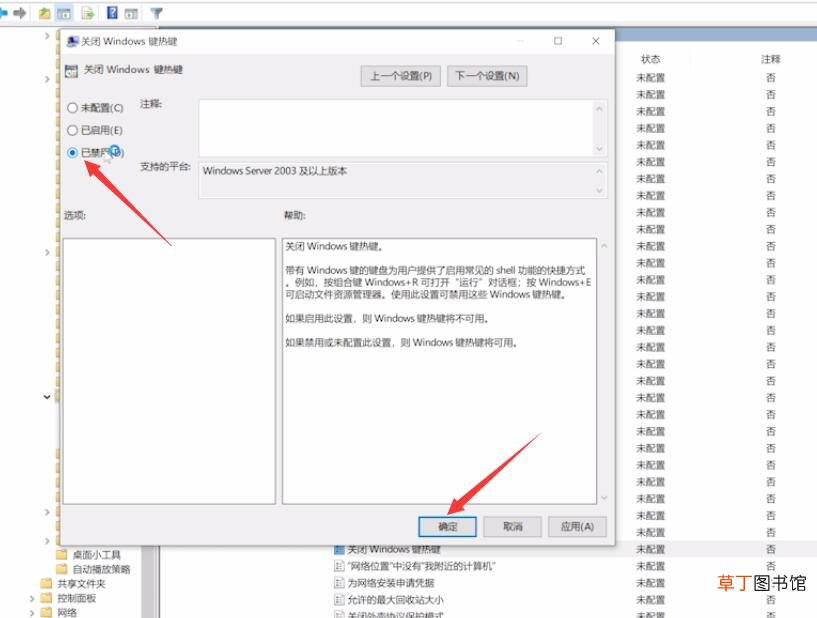
Task: Click the 应用(A) button
Action: click(x=577, y=527)
